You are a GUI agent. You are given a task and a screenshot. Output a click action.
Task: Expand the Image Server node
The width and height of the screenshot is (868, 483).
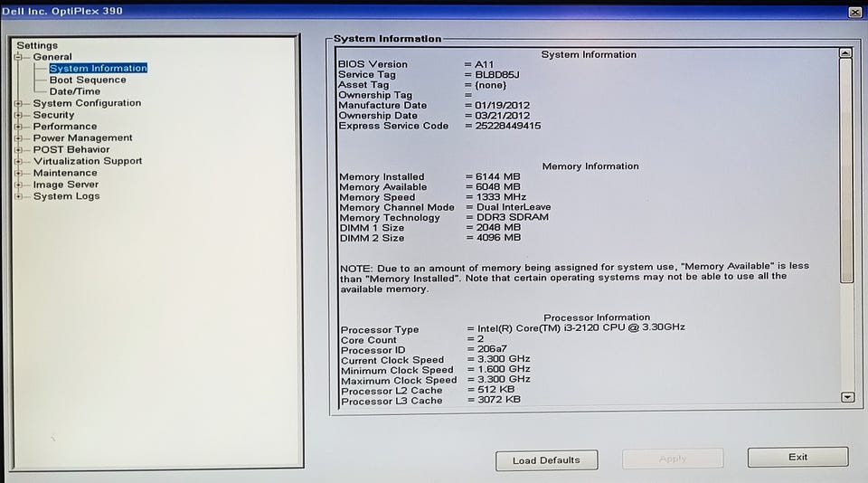tap(18, 185)
